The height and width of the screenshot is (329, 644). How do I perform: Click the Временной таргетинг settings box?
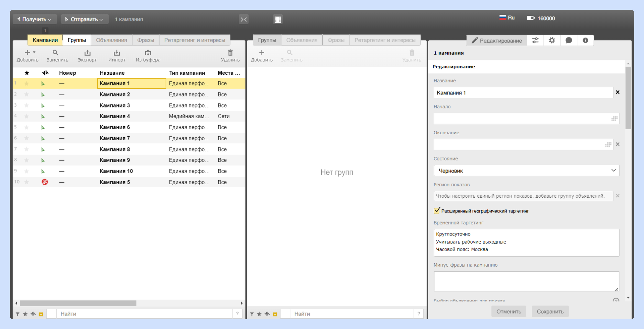527,243
